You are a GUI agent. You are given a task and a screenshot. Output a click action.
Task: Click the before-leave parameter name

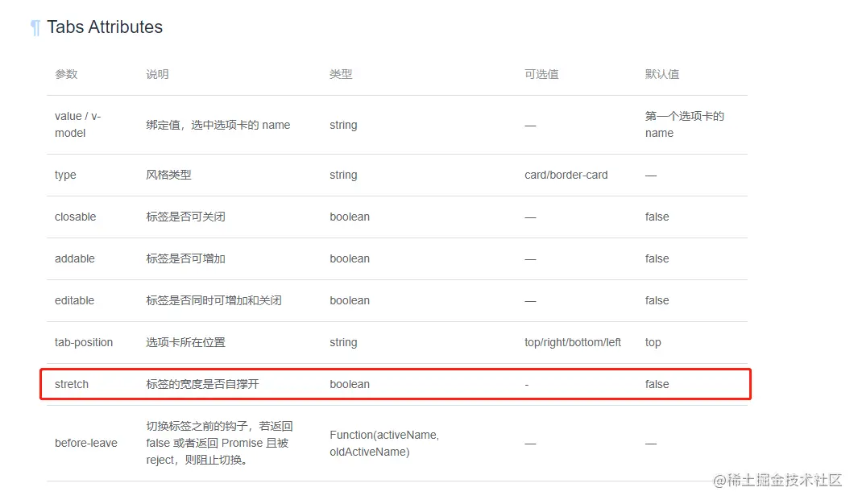pyautogui.click(x=86, y=443)
